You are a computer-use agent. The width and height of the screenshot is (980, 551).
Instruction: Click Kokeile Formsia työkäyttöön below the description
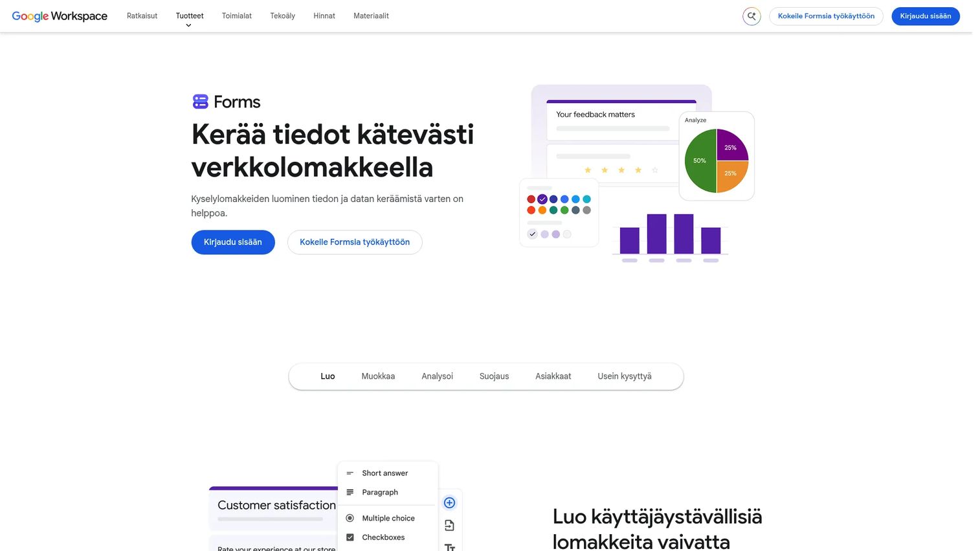pyautogui.click(x=355, y=242)
